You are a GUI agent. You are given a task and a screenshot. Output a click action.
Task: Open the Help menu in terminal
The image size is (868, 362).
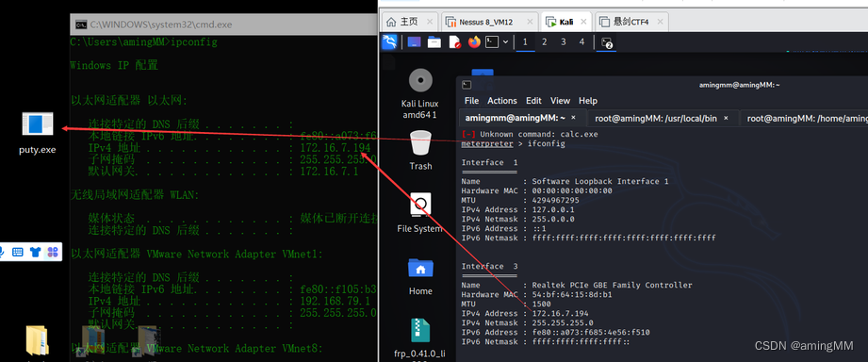point(588,101)
